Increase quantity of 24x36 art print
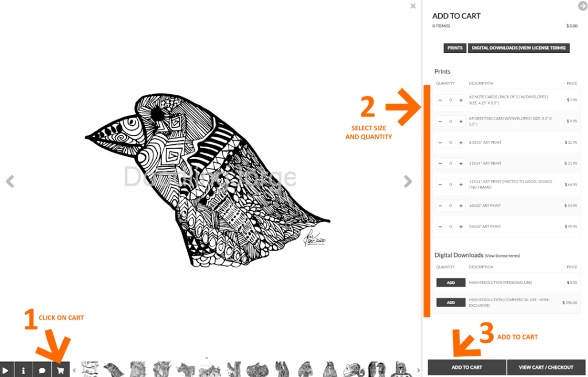 pos(461,227)
